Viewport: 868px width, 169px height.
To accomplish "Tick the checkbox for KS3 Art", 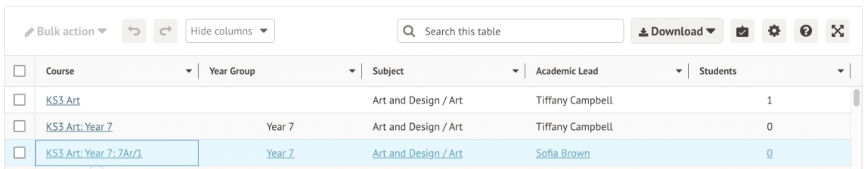I will tap(19, 100).
